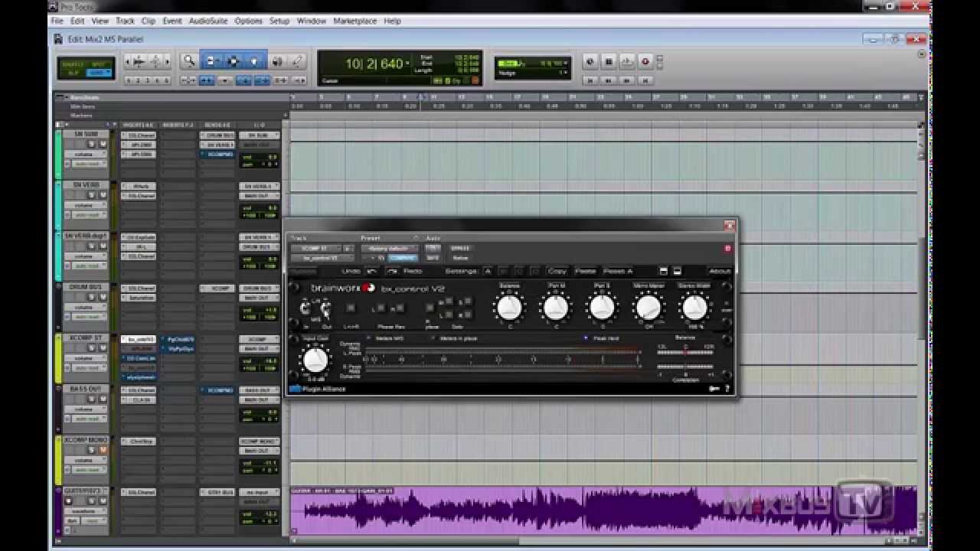The image size is (980, 551).
Task: Click the Stereo Width knob
Action: click(x=694, y=308)
